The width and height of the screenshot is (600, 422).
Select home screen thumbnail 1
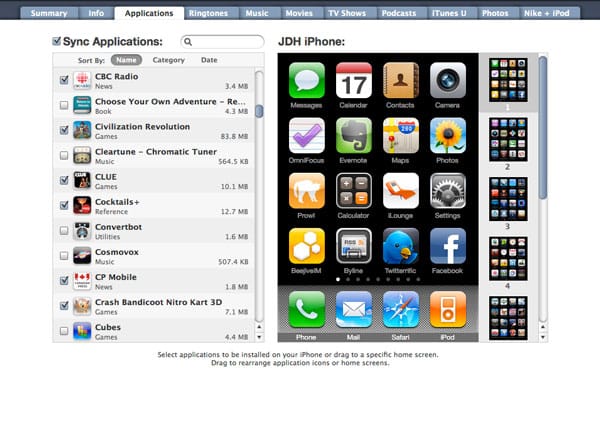tap(508, 80)
